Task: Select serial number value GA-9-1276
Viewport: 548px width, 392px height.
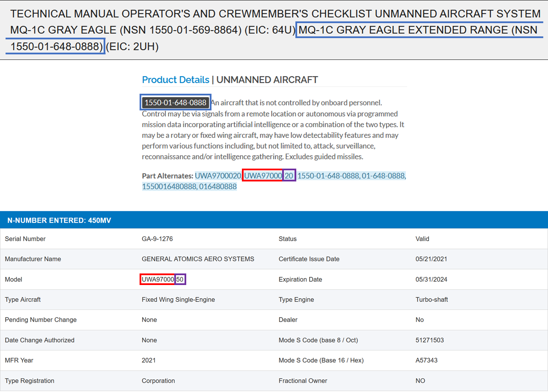Action: tap(157, 239)
